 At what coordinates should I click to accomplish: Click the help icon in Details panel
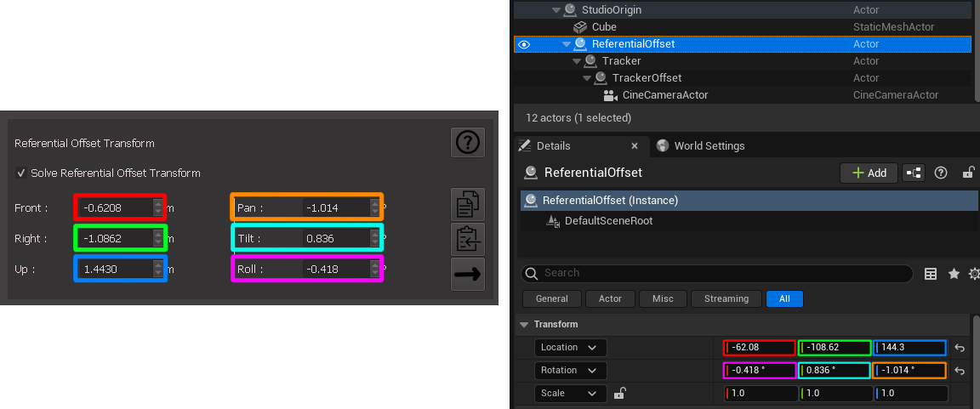(941, 173)
